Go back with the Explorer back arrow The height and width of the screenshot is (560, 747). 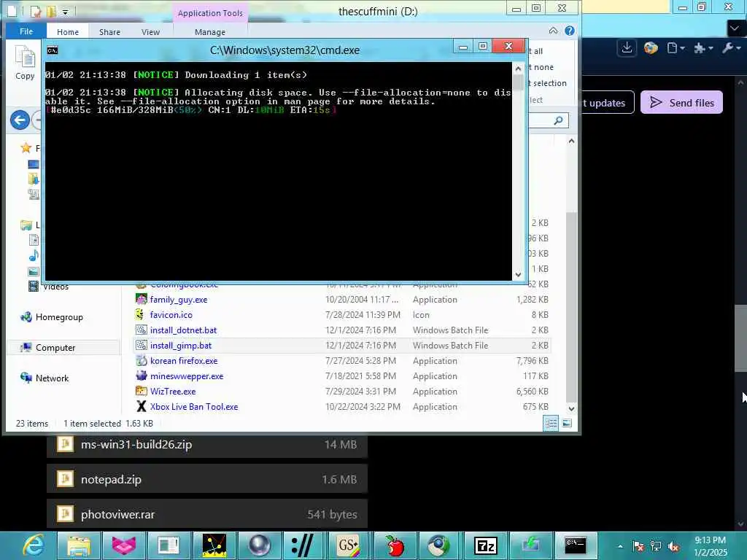(x=20, y=120)
